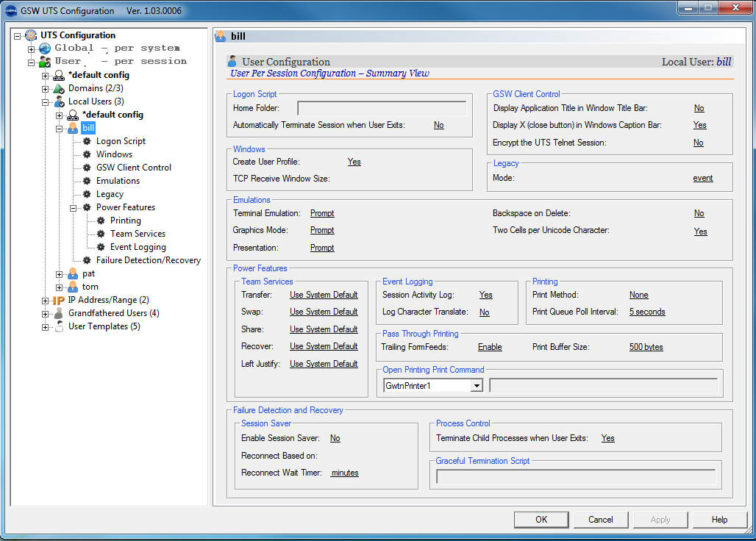756x541 pixels.
Task: Click the gear icon beside Logon Script
Action: tap(87, 141)
